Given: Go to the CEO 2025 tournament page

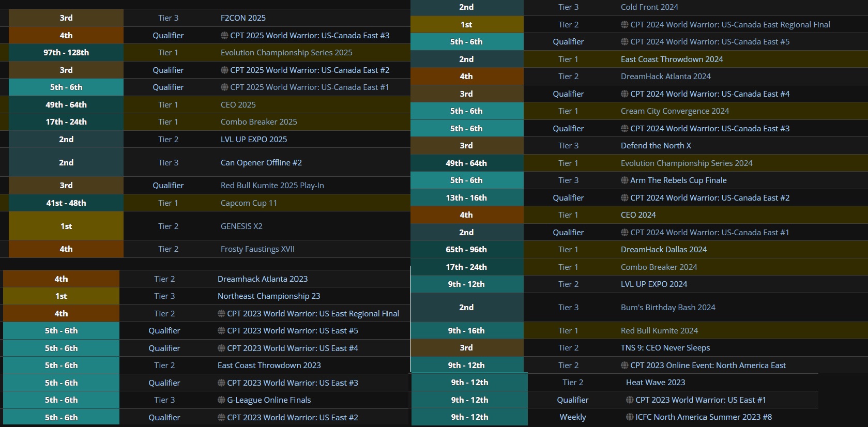Looking at the screenshot, I should tap(238, 105).
